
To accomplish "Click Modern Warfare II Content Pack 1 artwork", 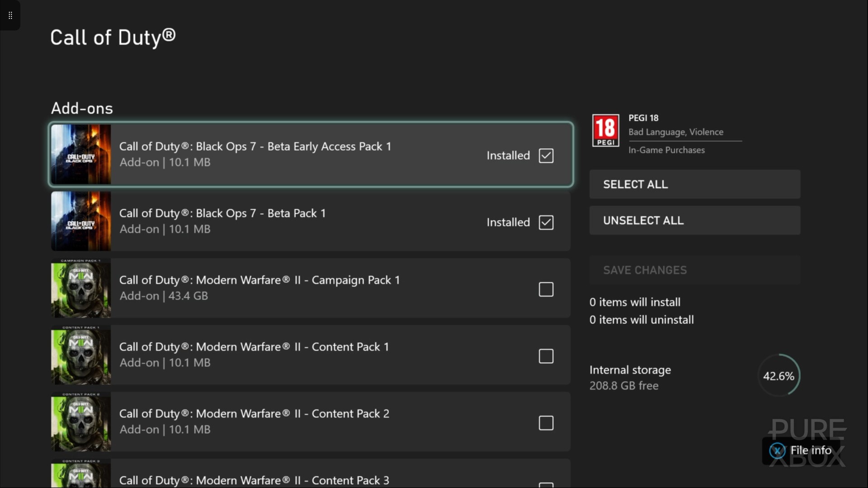I will click(x=81, y=355).
